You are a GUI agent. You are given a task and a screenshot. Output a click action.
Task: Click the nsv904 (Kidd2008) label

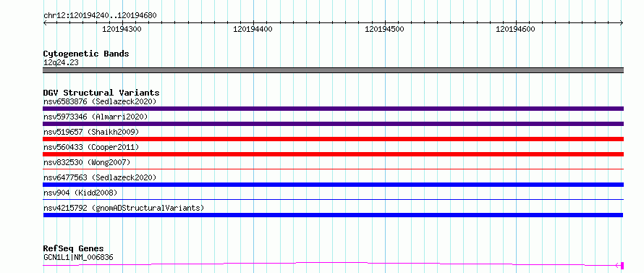[x=80, y=193]
